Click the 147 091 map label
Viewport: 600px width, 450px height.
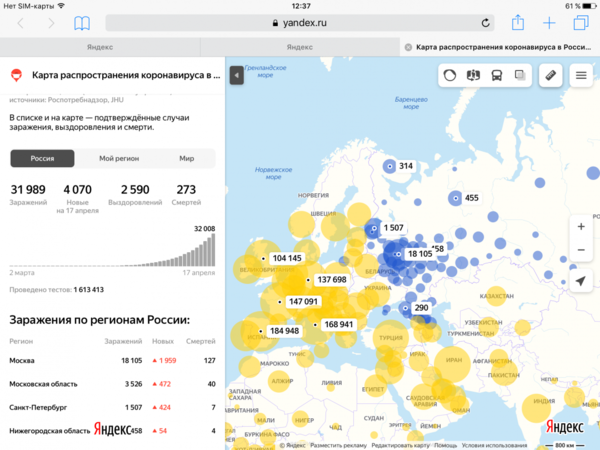(303, 302)
